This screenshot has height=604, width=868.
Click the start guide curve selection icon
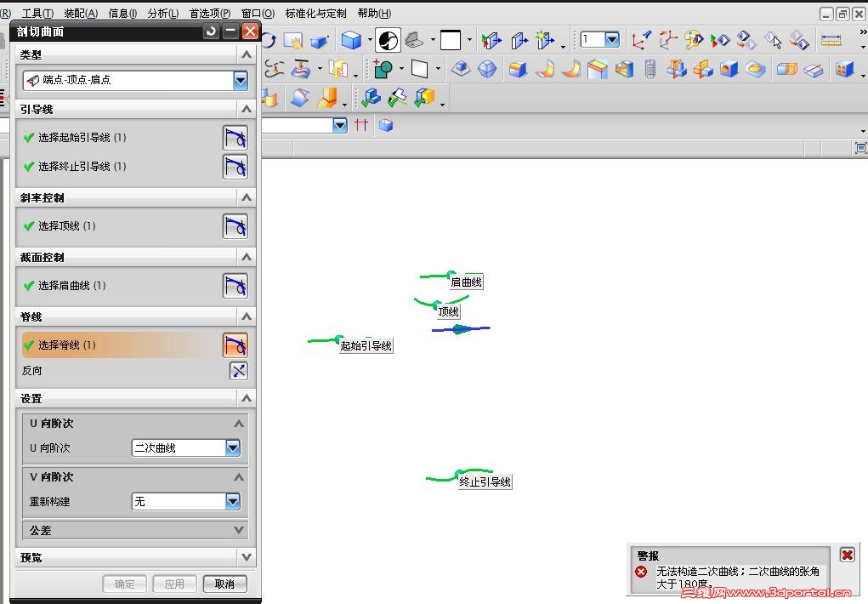[x=235, y=138]
